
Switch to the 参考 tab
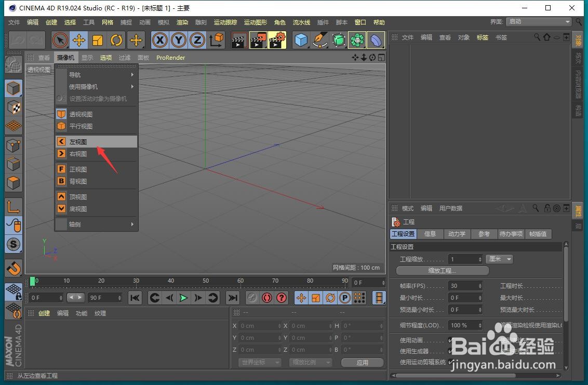(x=484, y=234)
